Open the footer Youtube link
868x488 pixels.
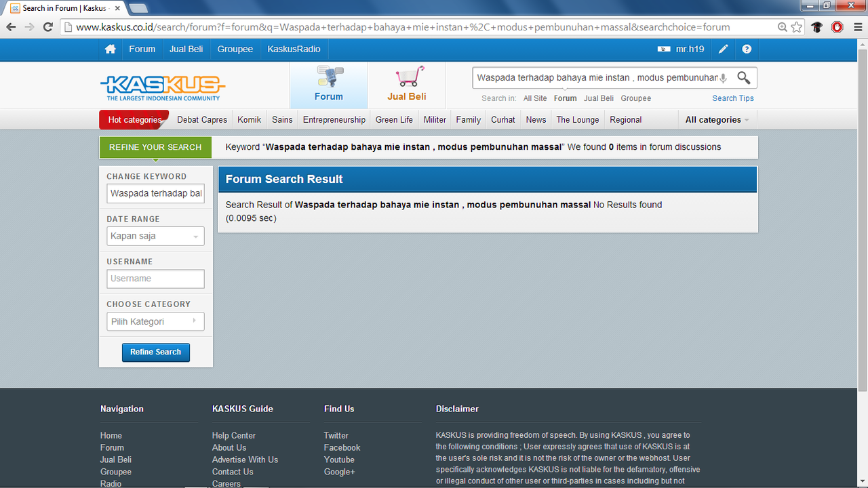click(x=339, y=460)
